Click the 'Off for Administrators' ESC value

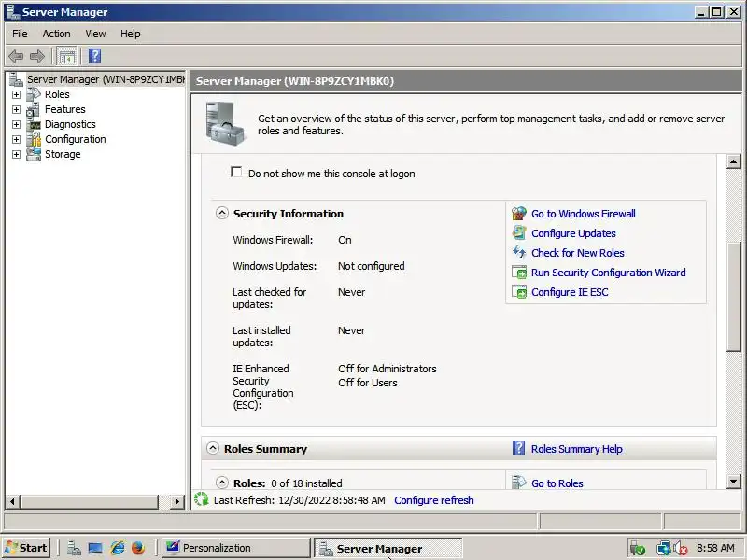click(388, 369)
